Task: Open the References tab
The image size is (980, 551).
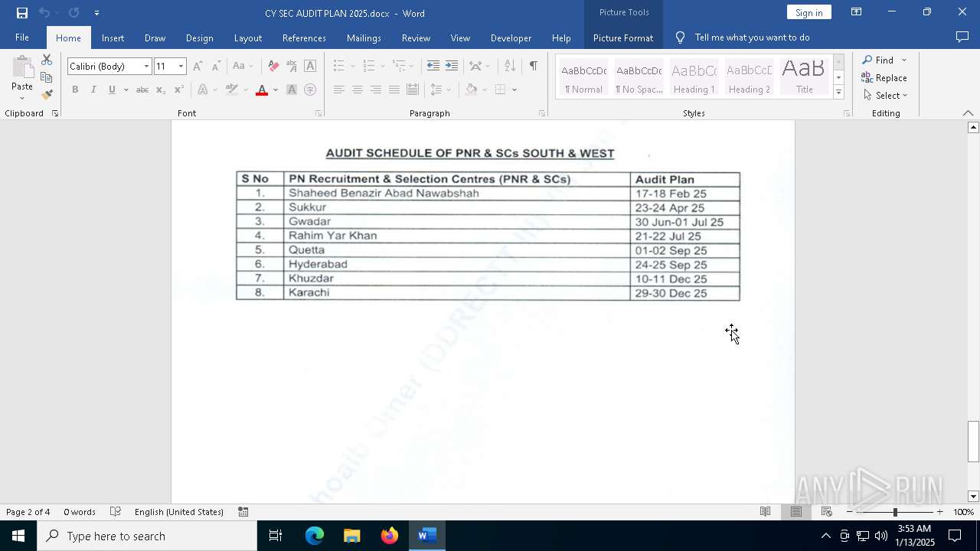Action: (304, 37)
